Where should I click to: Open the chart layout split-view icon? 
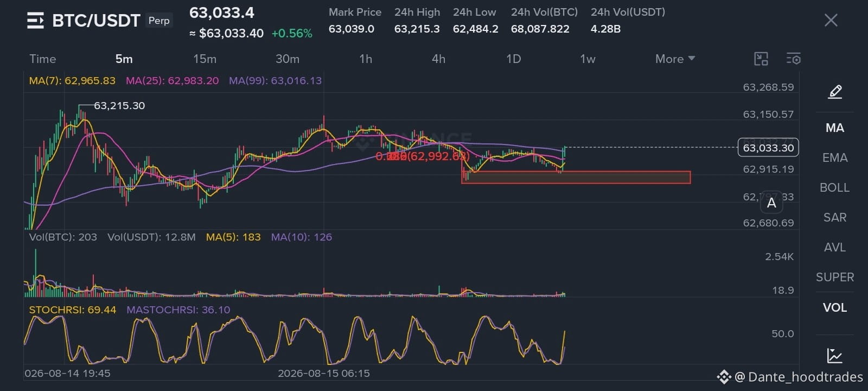click(761, 59)
